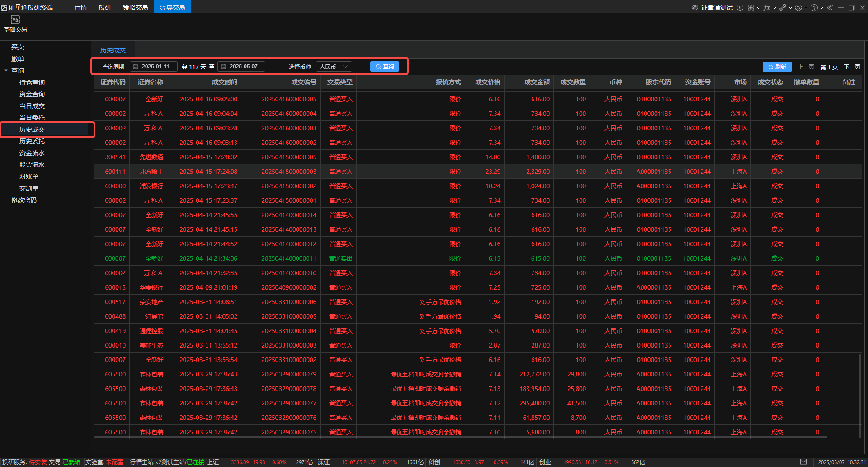Select 撤单 in the sidebar
Image resolution: width=868 pixels, height=467 pixels.
click(18, 59)
